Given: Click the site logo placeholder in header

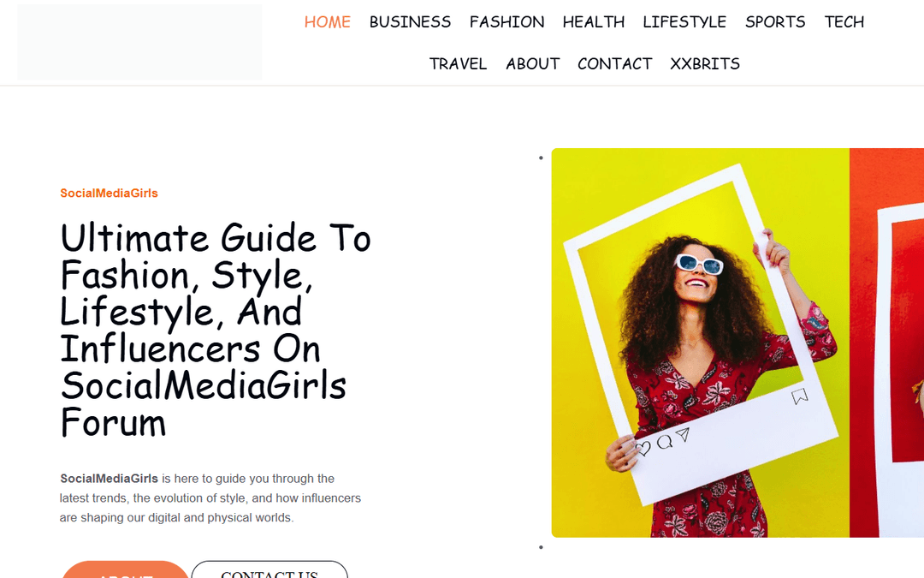Looking at the screenshot, I should 139,42.
